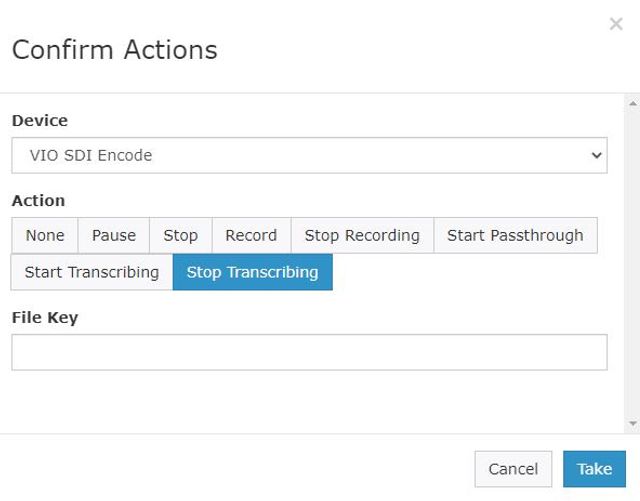
Task: Select the None action option
Action: [x=45, y=235]
